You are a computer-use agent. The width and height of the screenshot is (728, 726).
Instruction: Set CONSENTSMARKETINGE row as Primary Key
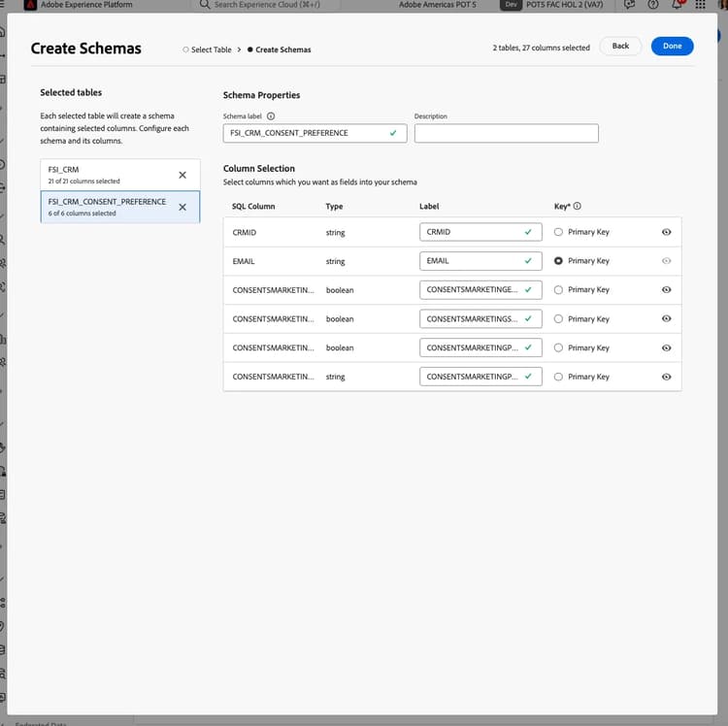(x=558, y=289)
